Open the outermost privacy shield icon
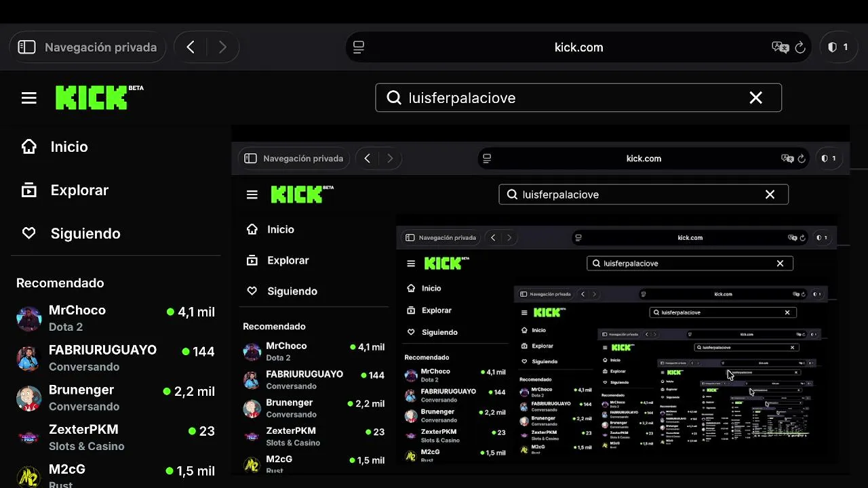The image size is (868, 488). coord(832,47)
